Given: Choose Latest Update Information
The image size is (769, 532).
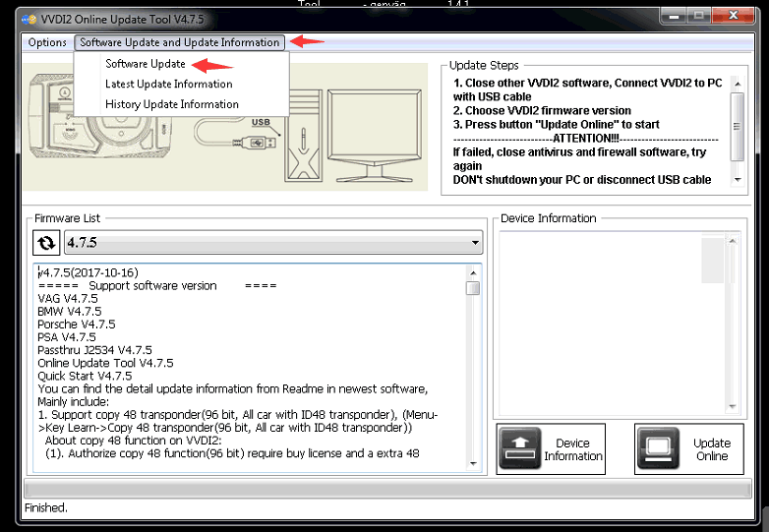Looking at the screenshot, I should pos(168,84).
